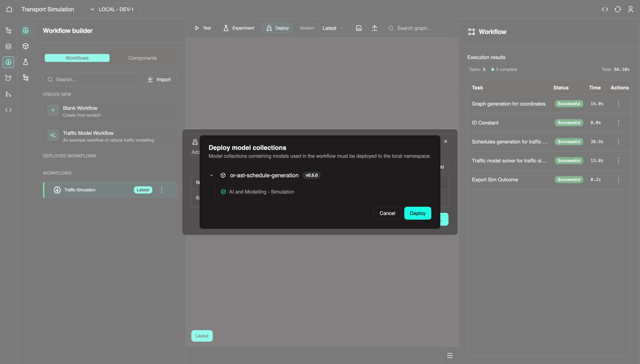
Task: Click the save disk icon in toolbar
Action: pyautogui.click(x=359, y=28)
